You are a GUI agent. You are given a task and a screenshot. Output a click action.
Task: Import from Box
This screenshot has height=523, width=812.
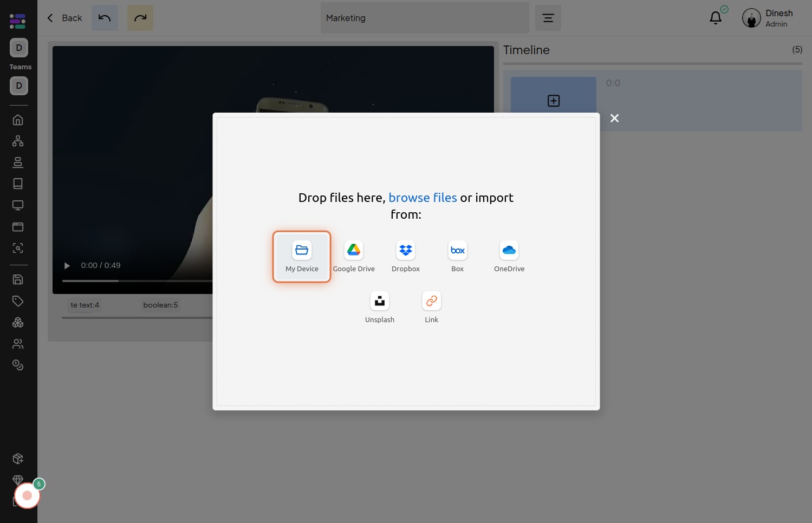458,257
